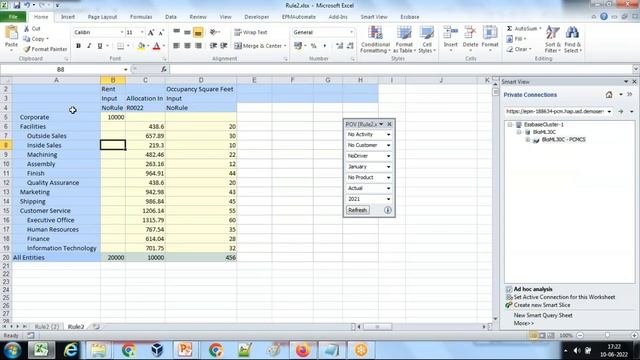This screenshot has height=360, width=640.
Task: Switch to the Rule2 (2) sheet tab
Action: [47, 327]
